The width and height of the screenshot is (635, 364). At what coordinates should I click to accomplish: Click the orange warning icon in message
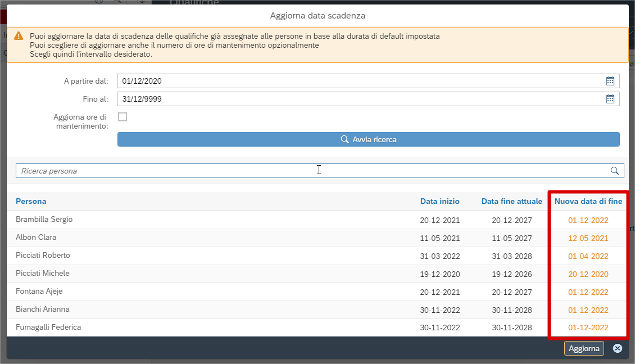[19, 36]
